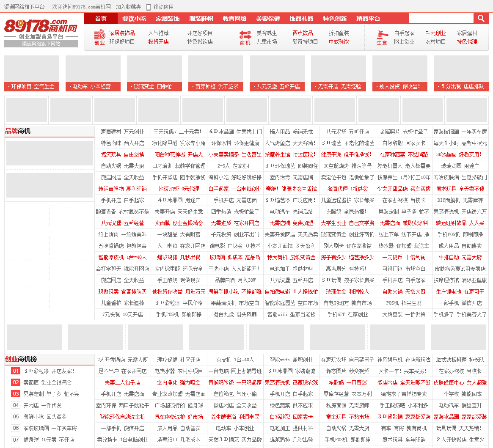Open the 一元硬币 十倍利润 listing
The height and width of the screenshot is (448, 493).
click(404, 257)
